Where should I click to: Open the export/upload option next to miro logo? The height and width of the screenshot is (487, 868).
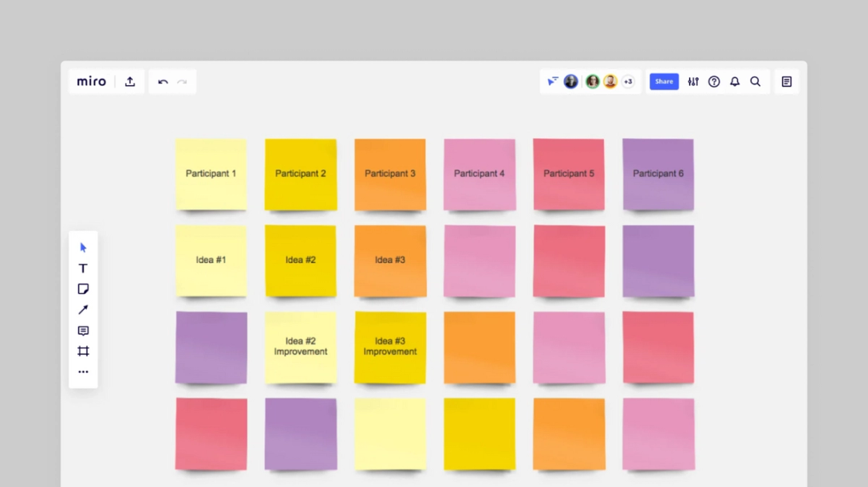tap(129, 81)
